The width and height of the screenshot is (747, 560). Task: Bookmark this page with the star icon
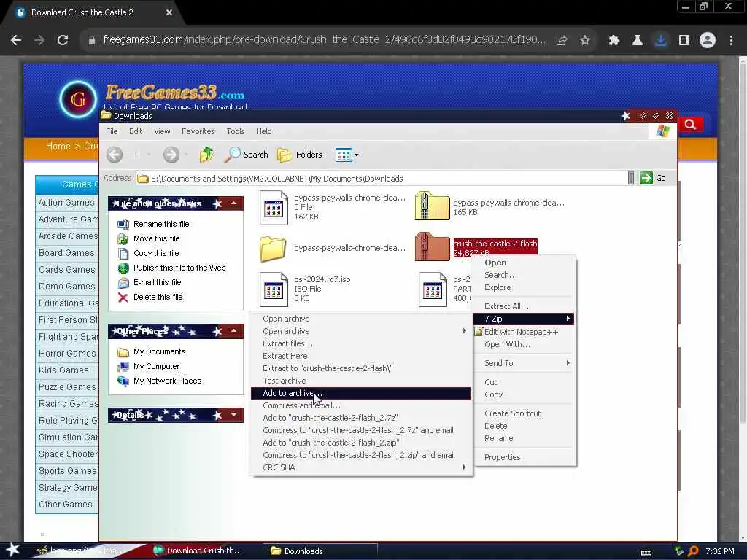point(584,41)
